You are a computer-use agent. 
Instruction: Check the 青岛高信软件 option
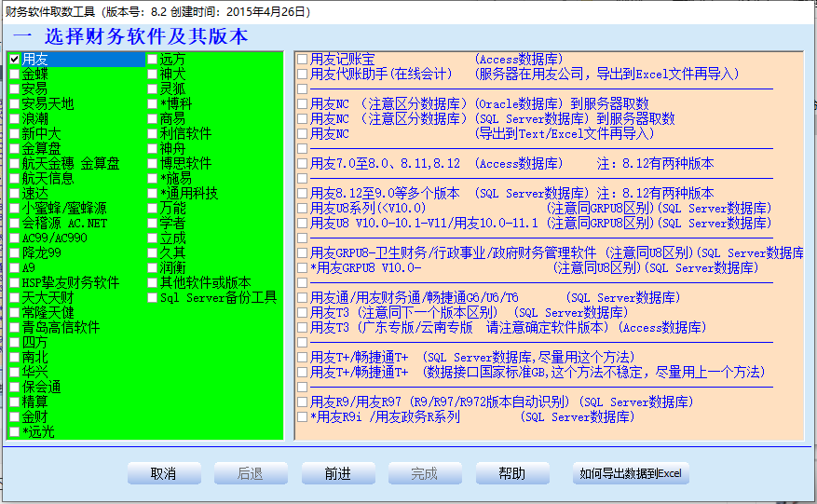point(15,327)
